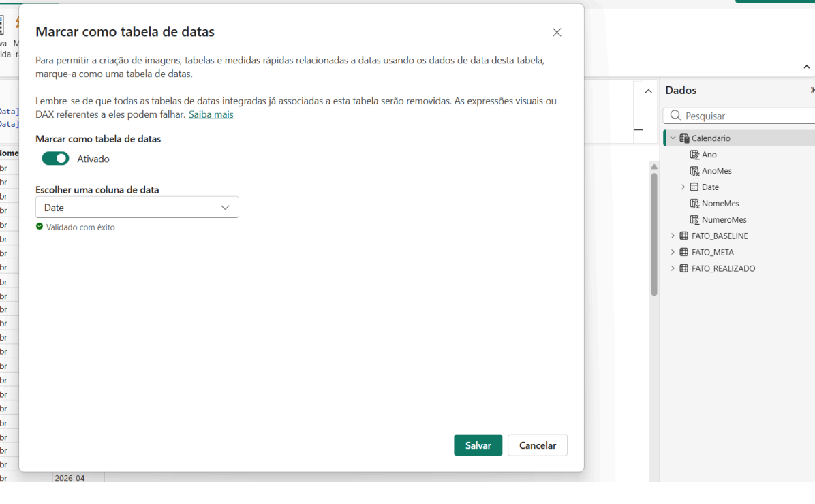This screenshot has width=815, height=504.
Task: Click the NumeroMes calculated column icon
Action: [x=694, y=220]
